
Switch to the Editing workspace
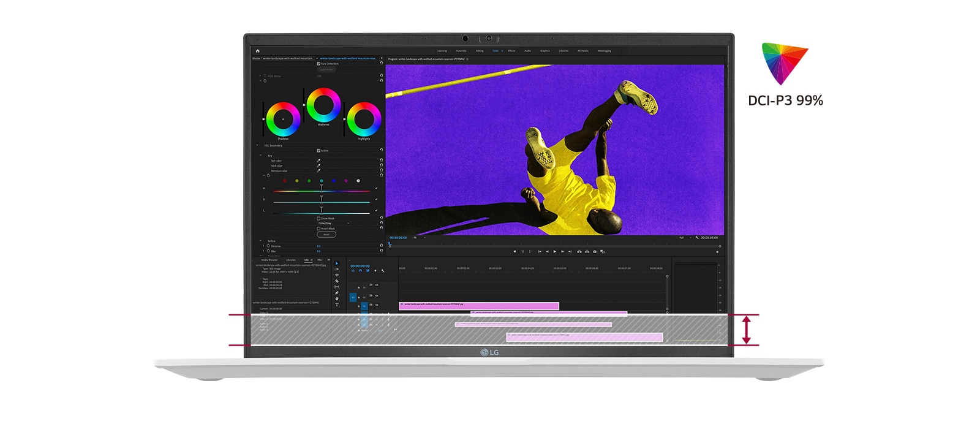(480, 51)
